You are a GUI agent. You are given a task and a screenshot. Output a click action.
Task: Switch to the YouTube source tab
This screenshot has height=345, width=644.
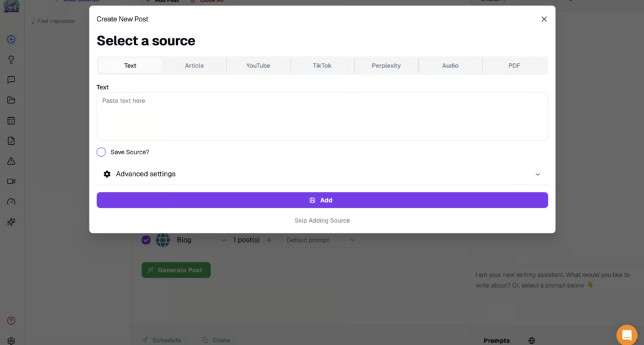coord(258,65)
